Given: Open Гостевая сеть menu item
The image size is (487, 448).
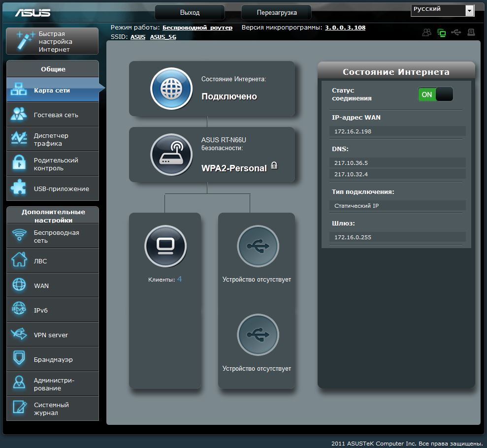Looking at the screenshot, I should coord(53,114).
